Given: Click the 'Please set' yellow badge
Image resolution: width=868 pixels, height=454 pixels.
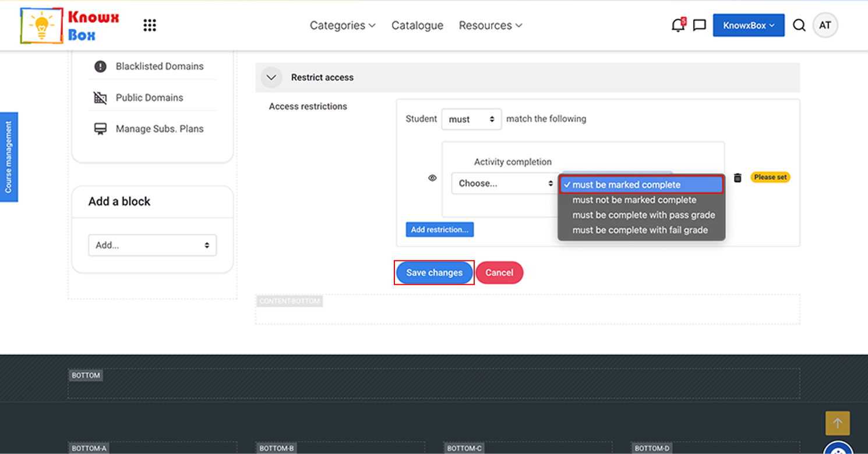Looking at the screenshot, I should click(770, 177).
